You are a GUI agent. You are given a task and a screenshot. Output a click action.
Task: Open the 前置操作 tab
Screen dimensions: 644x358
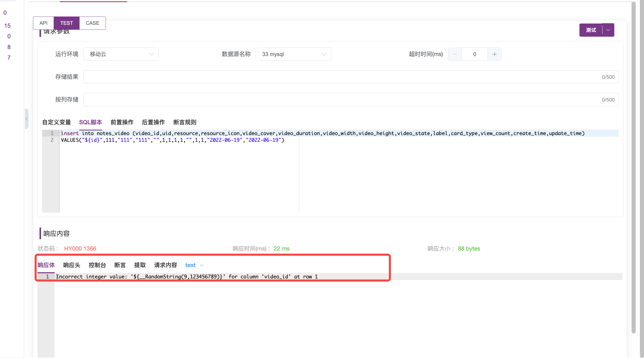pos(122,122)
